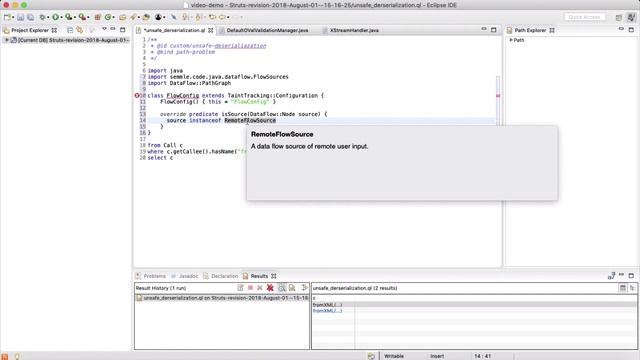Click the round black-white toolbar icon
640x360 pixels.
point(158,17)
